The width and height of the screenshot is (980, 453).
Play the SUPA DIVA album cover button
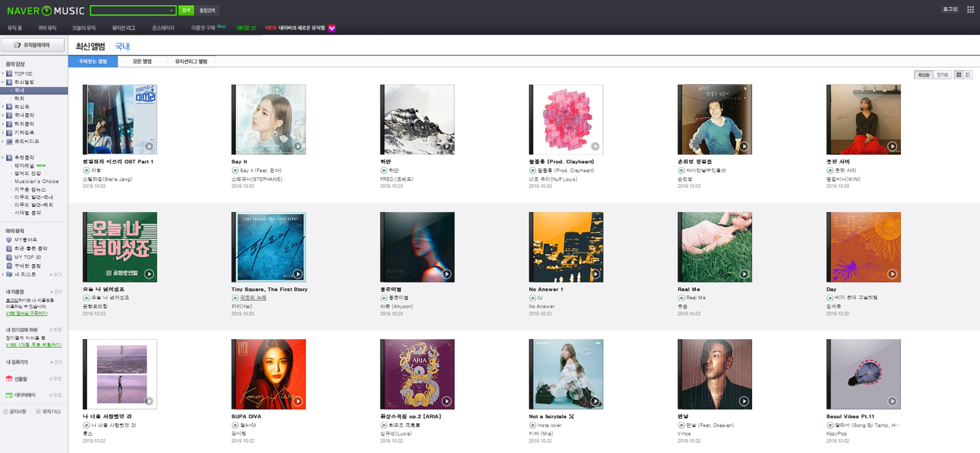pyautogui.click(x=298, y=401)
